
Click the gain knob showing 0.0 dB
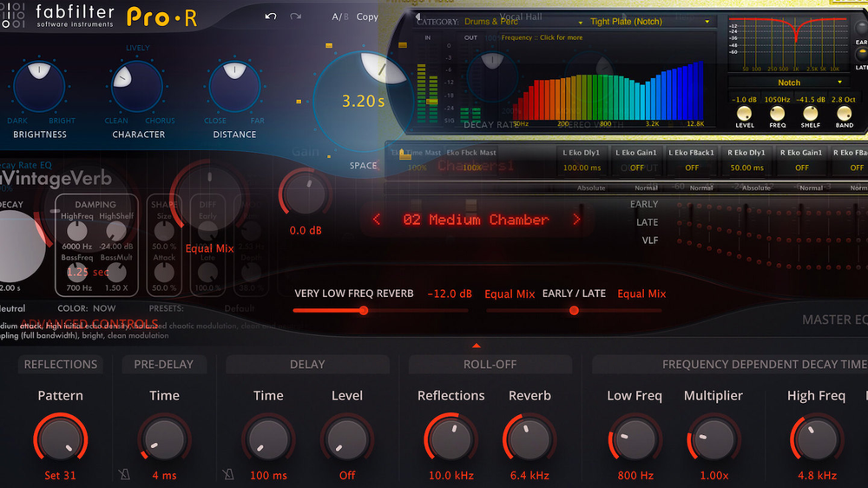[x=305, y=195]
